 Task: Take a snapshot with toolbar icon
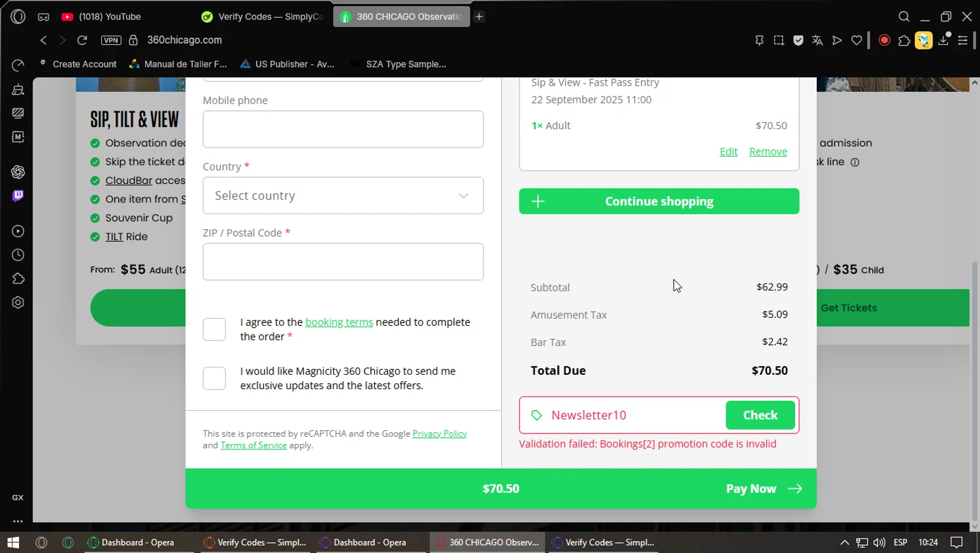click(779, 40)
